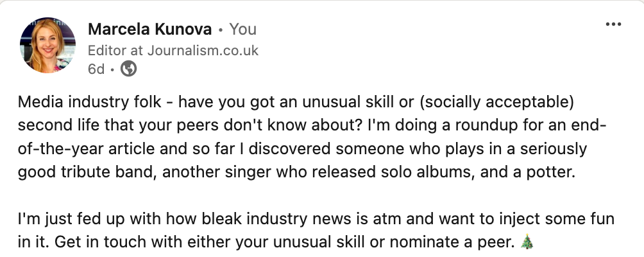Click the 'You' label beside the name
Screen dimensions: 644x257
[242, 29]
